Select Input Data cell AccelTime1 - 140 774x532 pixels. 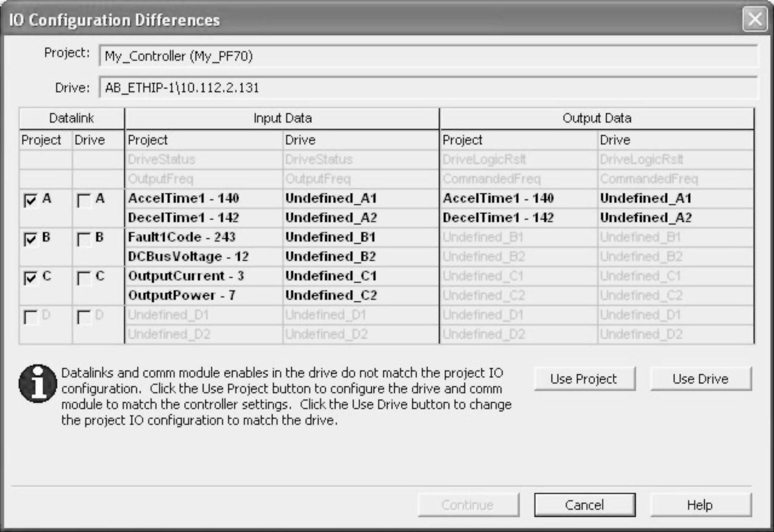(x=204, y=199)
